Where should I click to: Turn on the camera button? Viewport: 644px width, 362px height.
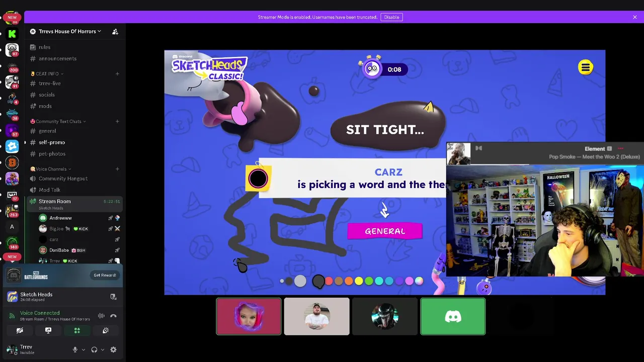point(20,330)
